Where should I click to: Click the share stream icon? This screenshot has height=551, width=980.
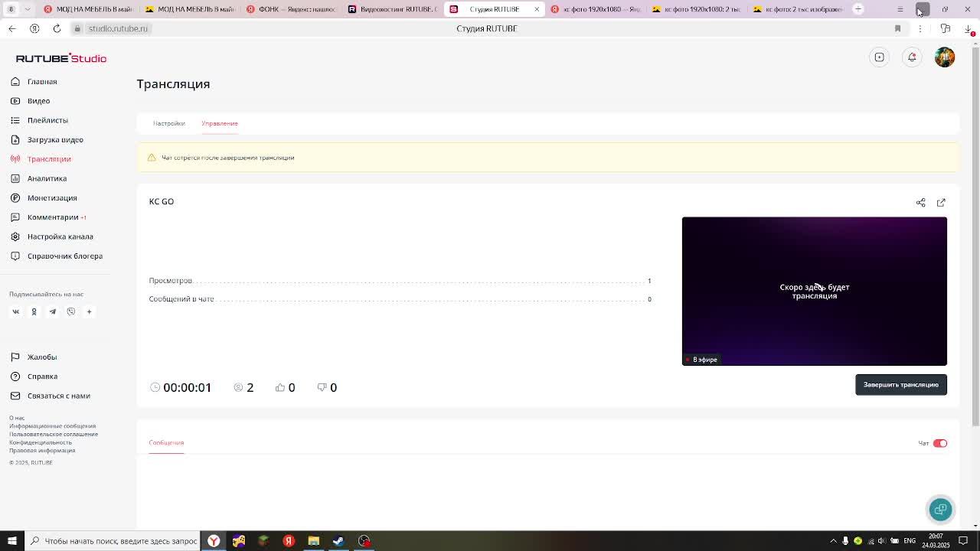tap(920, 202)
